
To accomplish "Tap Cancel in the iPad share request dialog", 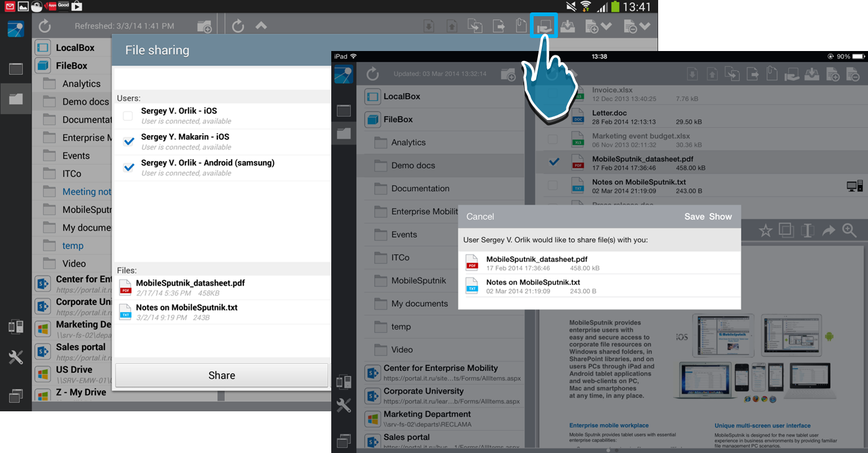I will tap(480, 217).
